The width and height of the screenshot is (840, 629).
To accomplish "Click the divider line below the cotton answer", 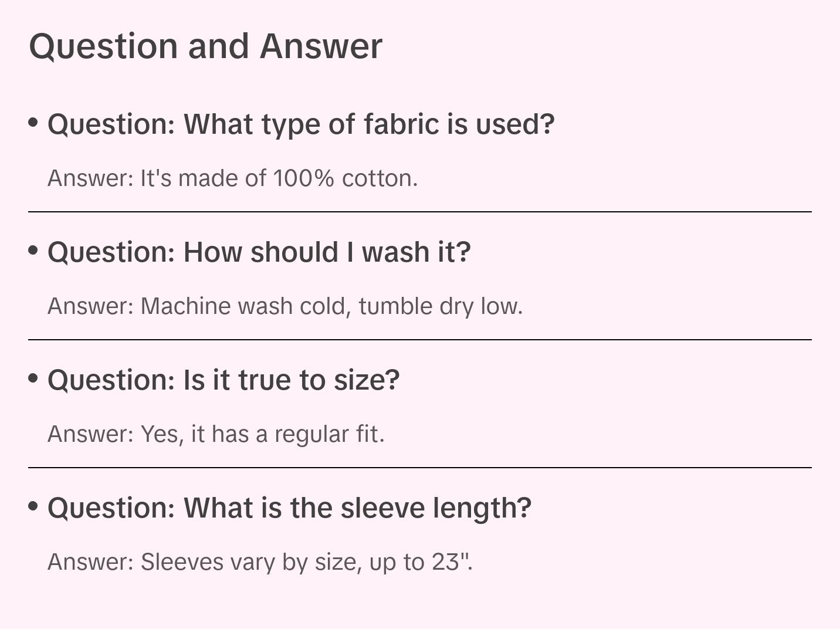I will (420, 212).
